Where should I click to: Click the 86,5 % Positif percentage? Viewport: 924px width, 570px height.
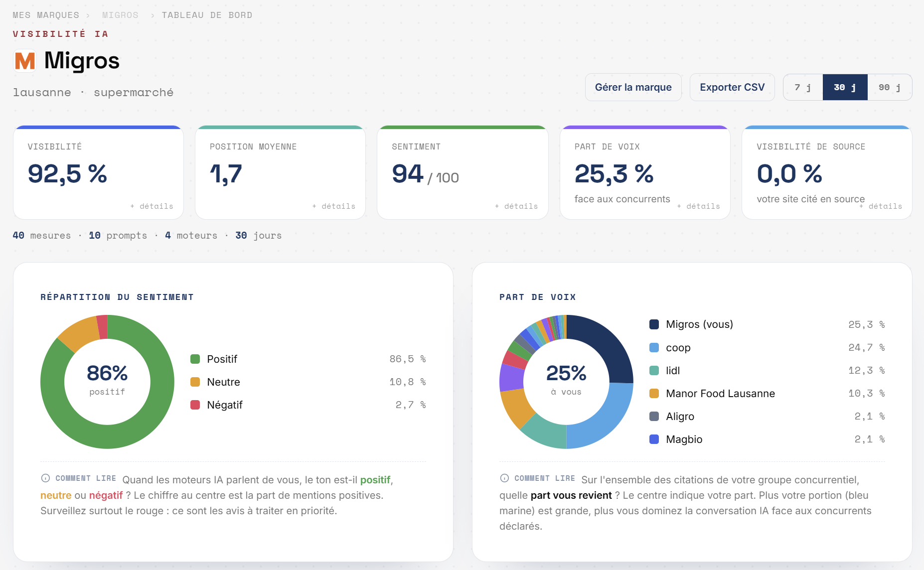pos(408,359)
